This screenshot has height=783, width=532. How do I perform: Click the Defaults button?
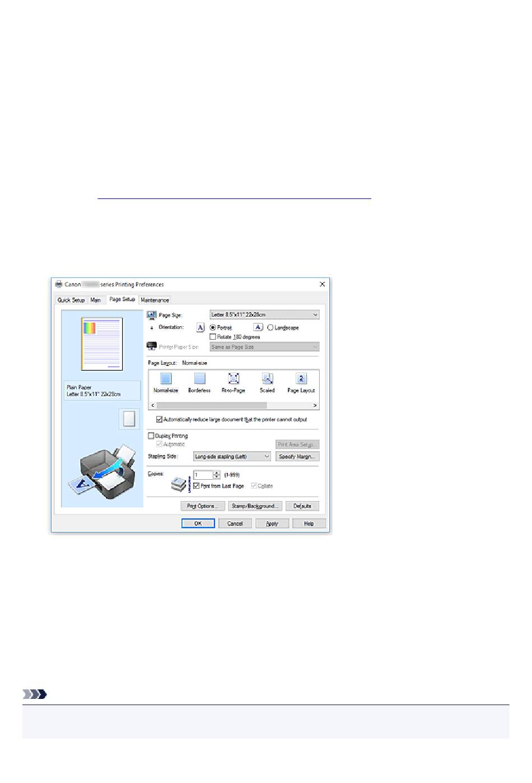(x=302, y=506)
